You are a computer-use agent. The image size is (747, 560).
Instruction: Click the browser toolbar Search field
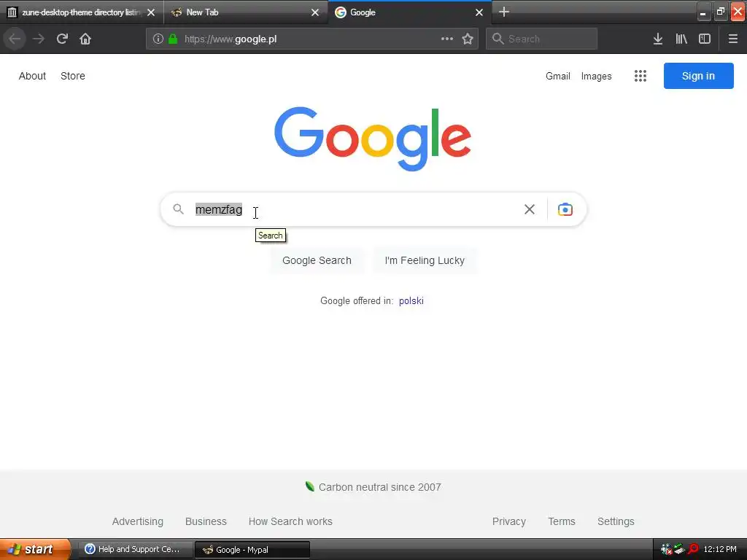(542, 39)
